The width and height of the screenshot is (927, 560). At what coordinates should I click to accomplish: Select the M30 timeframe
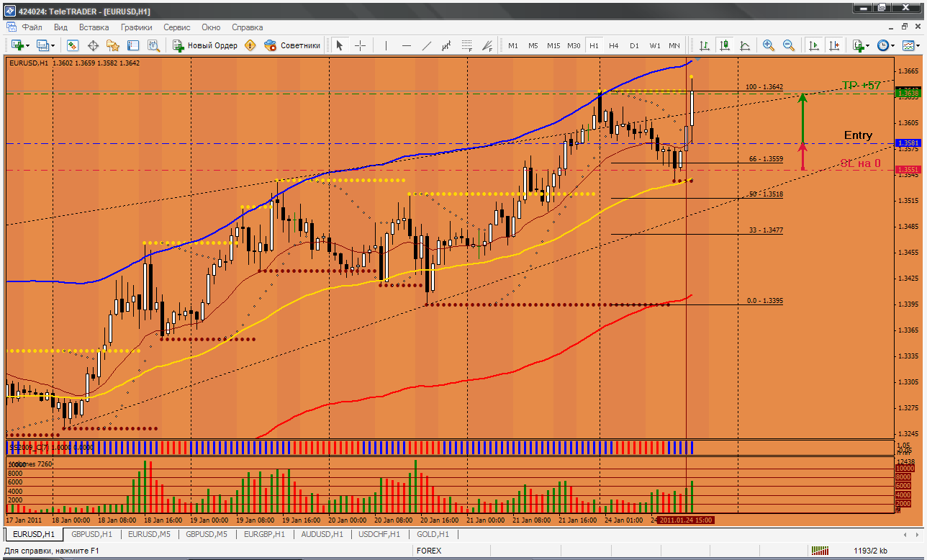tap(574, 45)
